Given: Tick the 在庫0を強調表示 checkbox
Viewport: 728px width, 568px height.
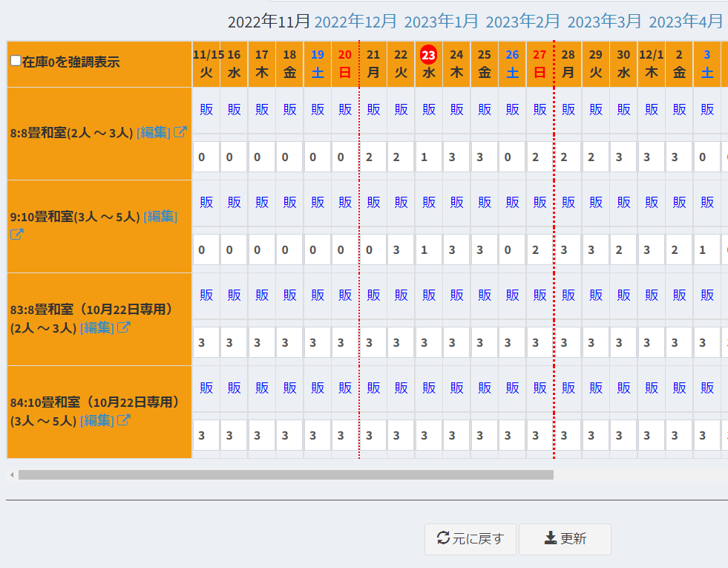Looking at the screenshot, I should (16, 61).
